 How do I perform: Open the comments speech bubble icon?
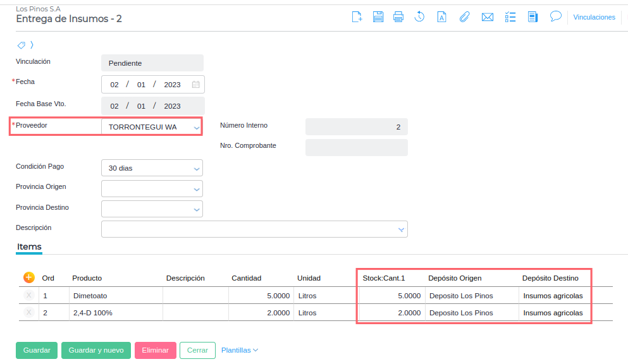click(x=556, y=16)
